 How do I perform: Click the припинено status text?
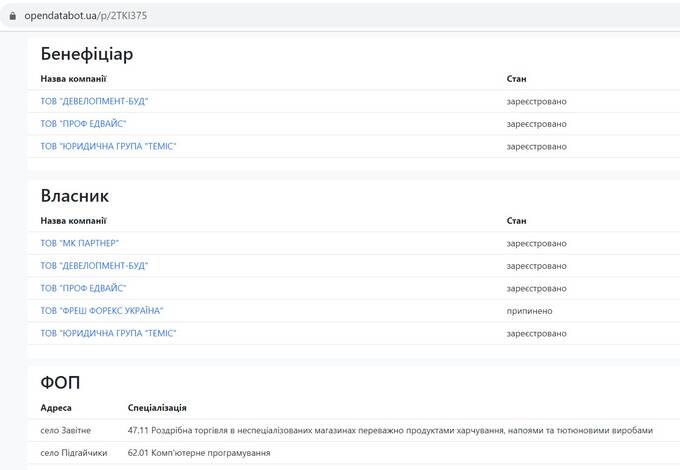(530, 311)
